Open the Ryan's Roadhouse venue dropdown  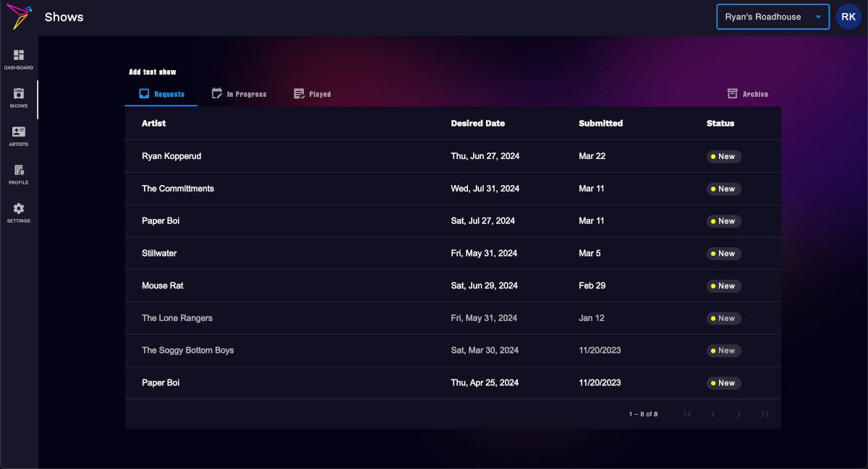[767, 16]
